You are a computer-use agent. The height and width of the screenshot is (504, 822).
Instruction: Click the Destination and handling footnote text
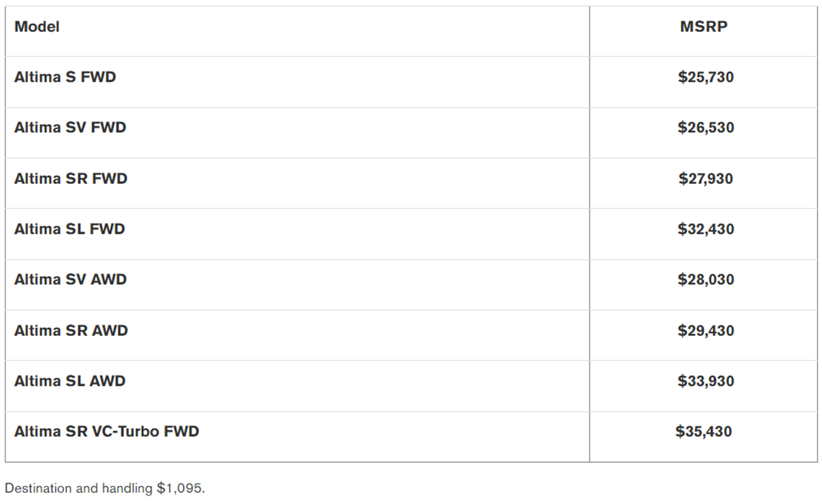(x=78, y=488)
